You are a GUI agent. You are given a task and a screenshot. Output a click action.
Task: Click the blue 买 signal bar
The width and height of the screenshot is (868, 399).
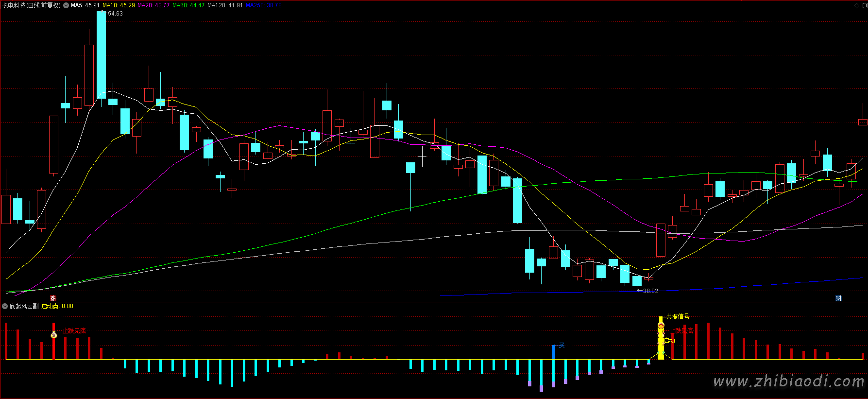pyautogui.click(x=553, y=352)
